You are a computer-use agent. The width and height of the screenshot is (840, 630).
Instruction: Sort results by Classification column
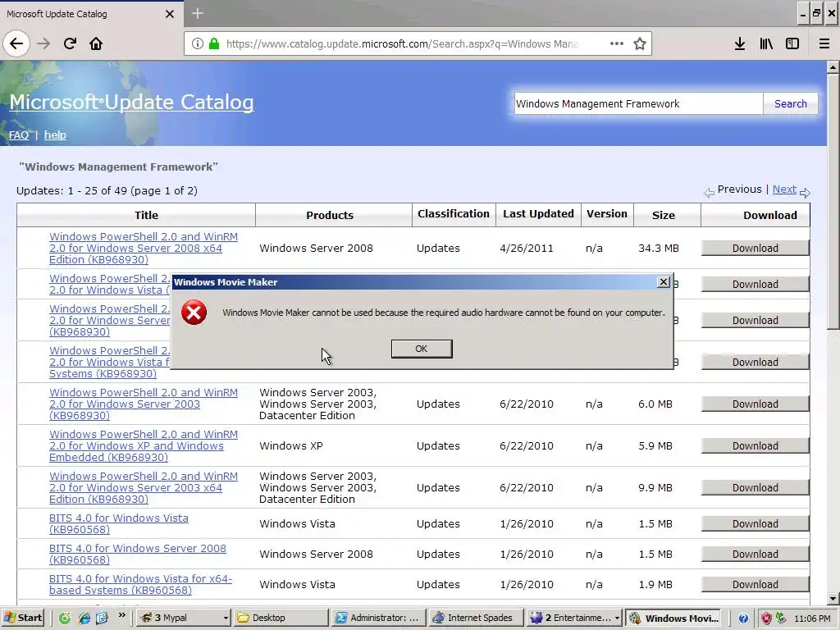tap(453, 214)
